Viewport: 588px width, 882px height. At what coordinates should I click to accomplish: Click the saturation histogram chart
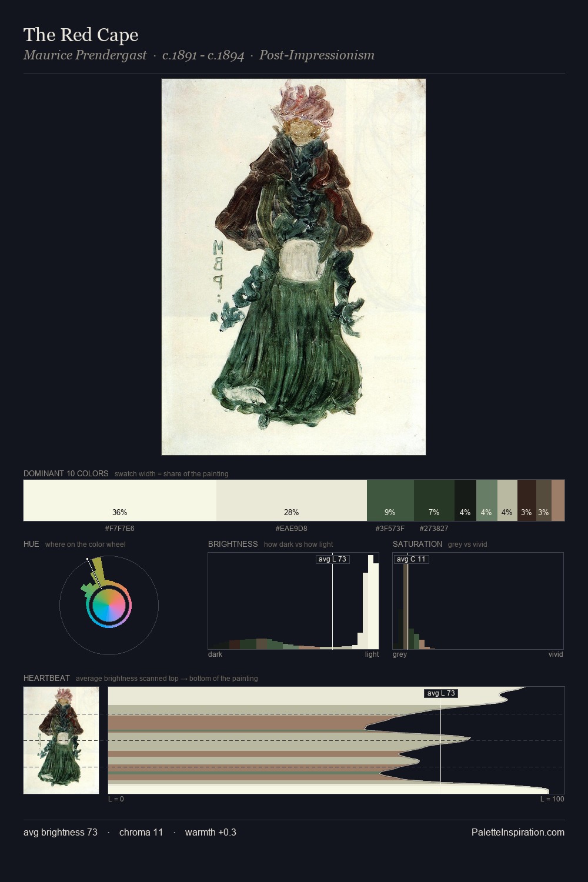pos(478,601)
